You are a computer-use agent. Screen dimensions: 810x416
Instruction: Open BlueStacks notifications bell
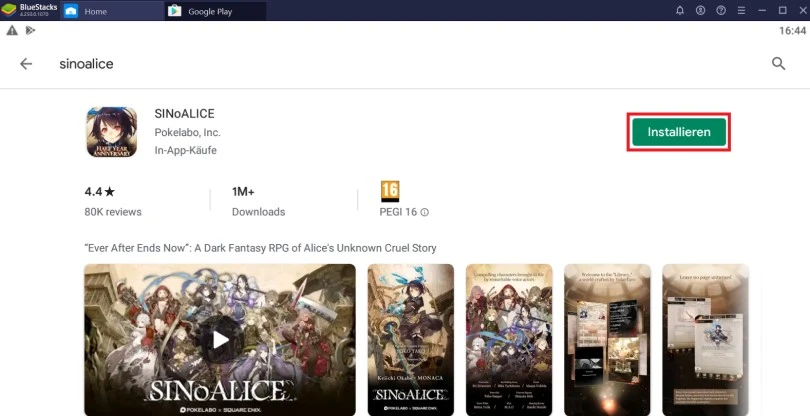680,10
